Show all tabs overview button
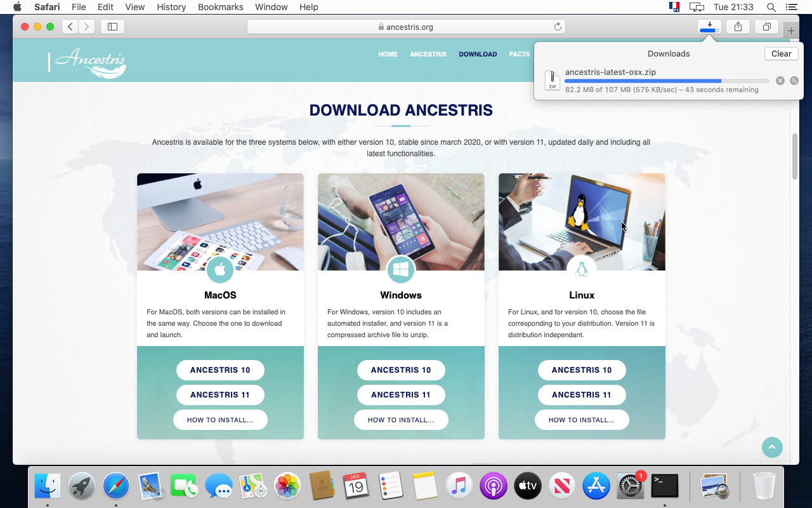This screenshot has height=508, width=812. pos(767,27)
